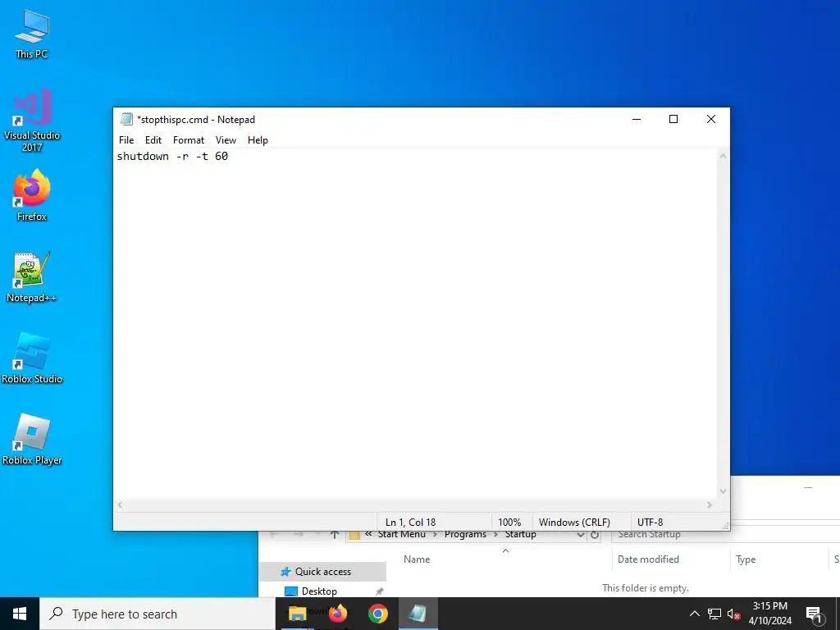
Task: Click the Programs breadcrumb in Explorer
Action: (x=465, y=535)
